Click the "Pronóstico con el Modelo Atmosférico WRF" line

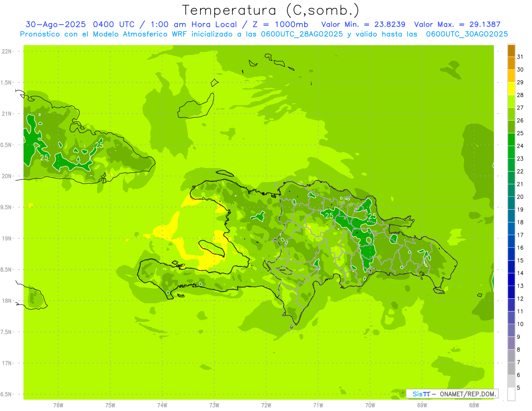[264, 34]
